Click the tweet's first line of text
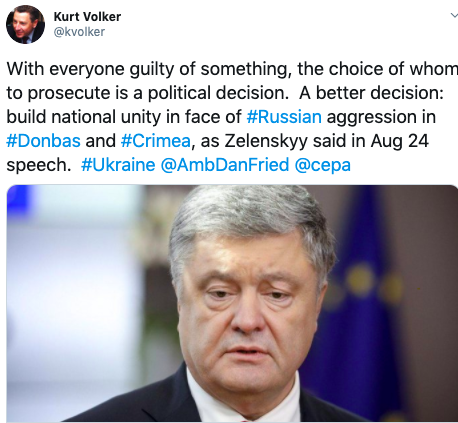The height and width of the screenshot is (423, 458). [232, 70]
